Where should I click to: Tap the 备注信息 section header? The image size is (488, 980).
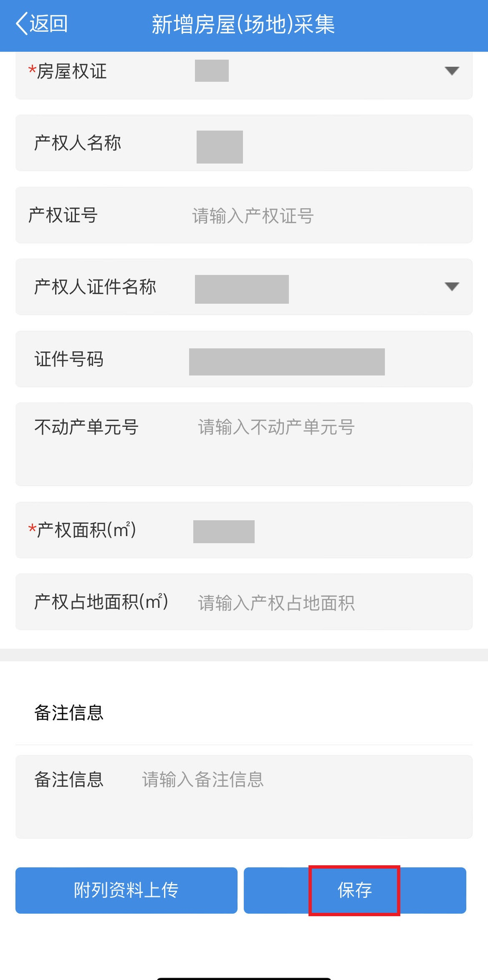(69, 713)
